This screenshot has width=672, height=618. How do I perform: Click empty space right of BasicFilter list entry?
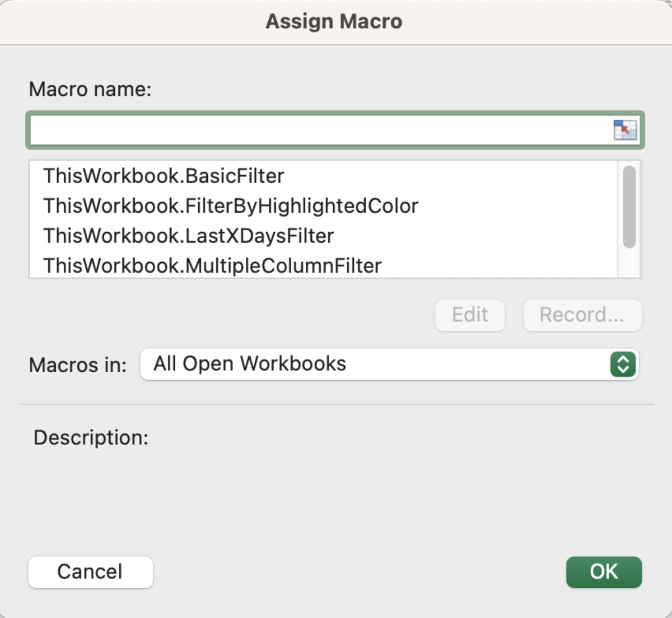point(448,176)
